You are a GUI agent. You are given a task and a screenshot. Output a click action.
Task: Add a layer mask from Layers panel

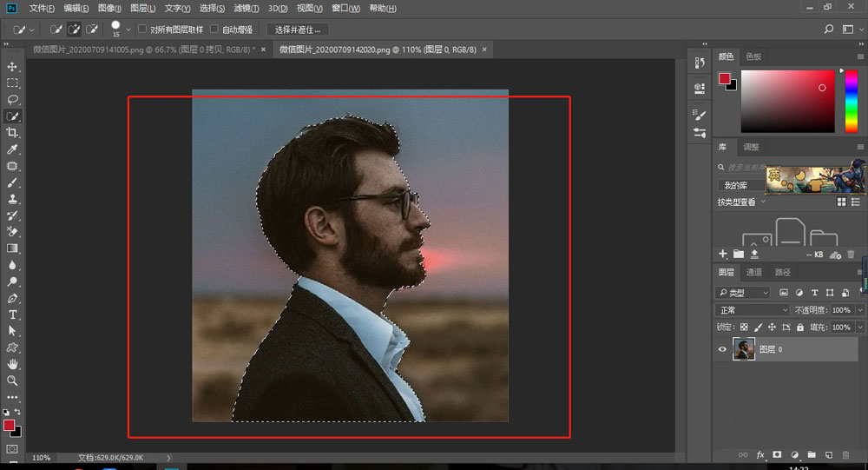tap(777, 454)
